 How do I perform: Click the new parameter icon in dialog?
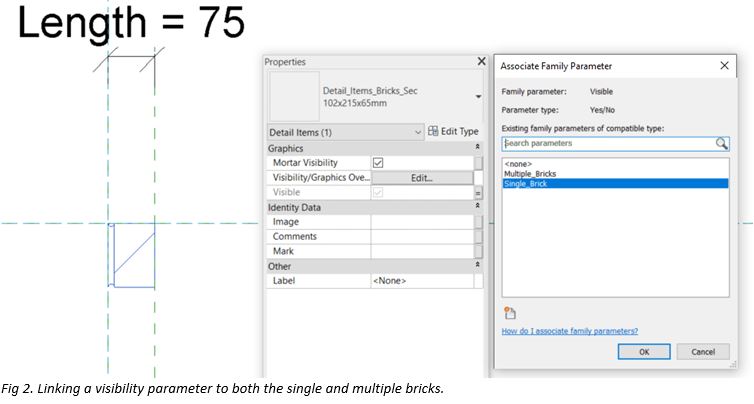(x=510, y=312)
